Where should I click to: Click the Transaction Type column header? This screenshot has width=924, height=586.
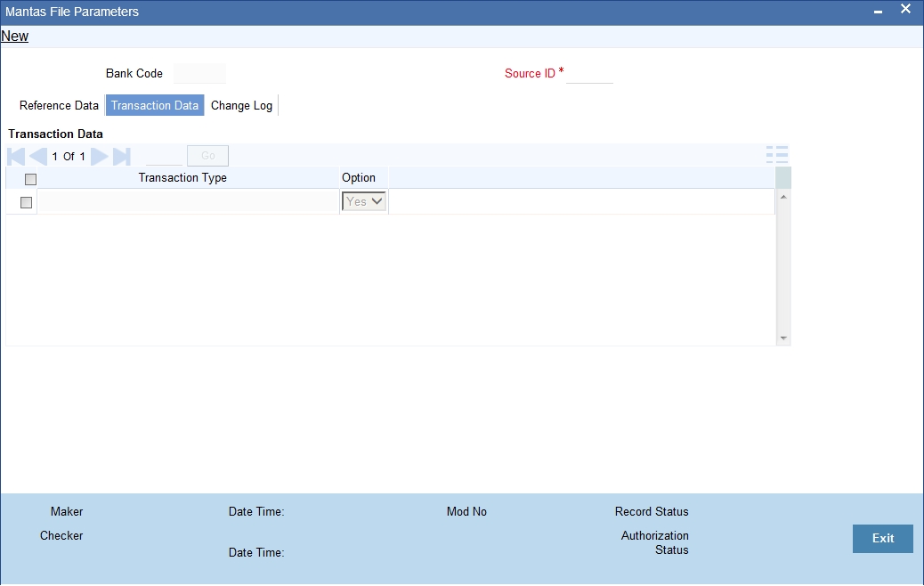pos(182,178)
